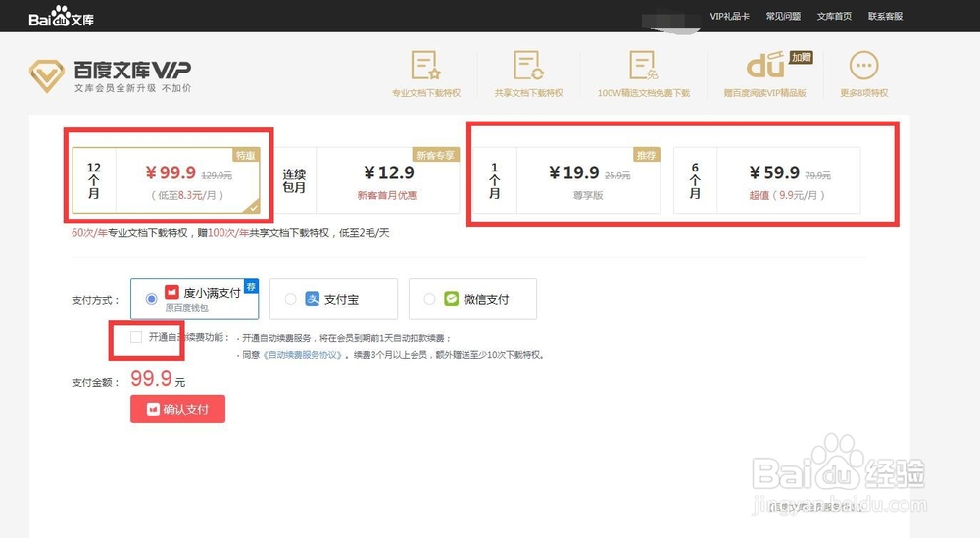Click the 确认支付 button

[177, 409]
